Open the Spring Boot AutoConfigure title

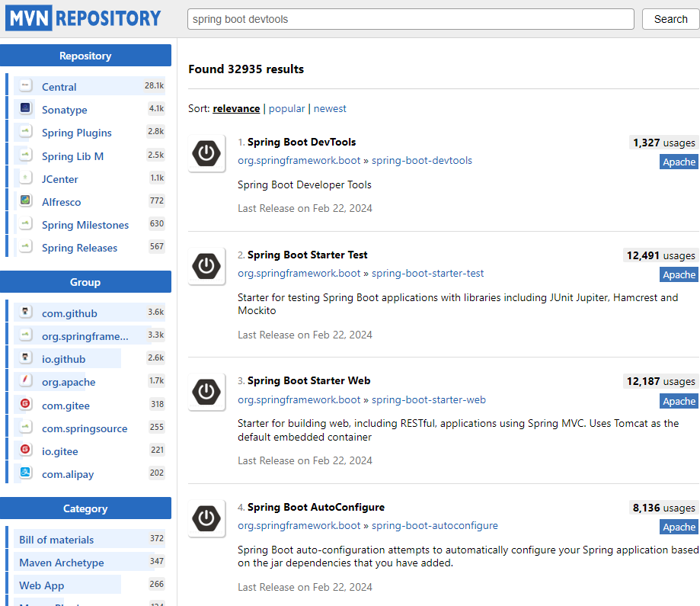point(315,507)
